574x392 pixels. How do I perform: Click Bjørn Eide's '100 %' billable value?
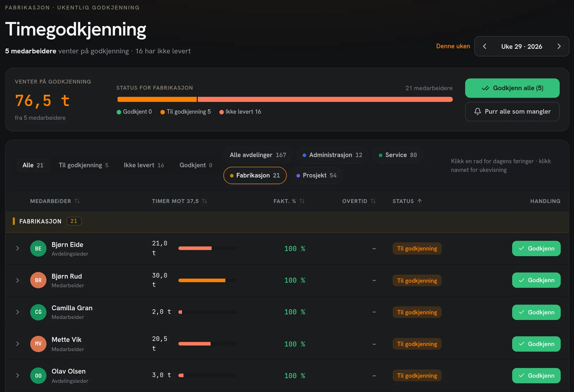294,249
